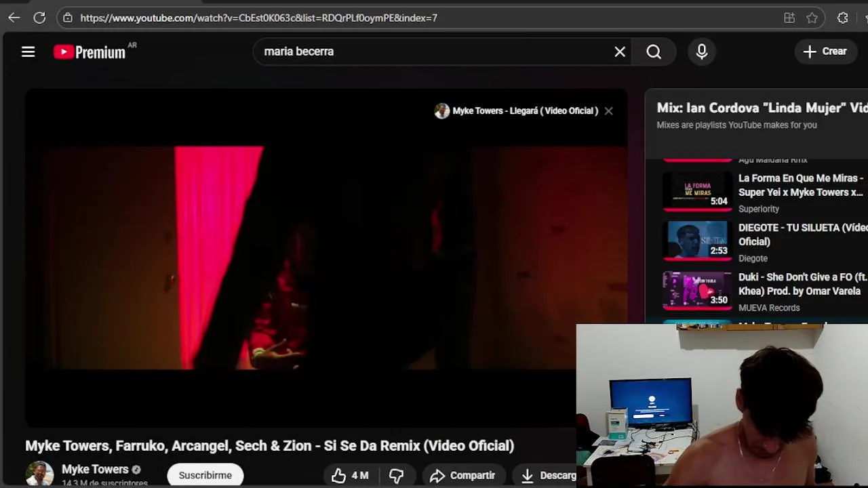Download video with Descargar button
Screen dimensions: 868x488
pyautogui.click(x=545, y=476)
